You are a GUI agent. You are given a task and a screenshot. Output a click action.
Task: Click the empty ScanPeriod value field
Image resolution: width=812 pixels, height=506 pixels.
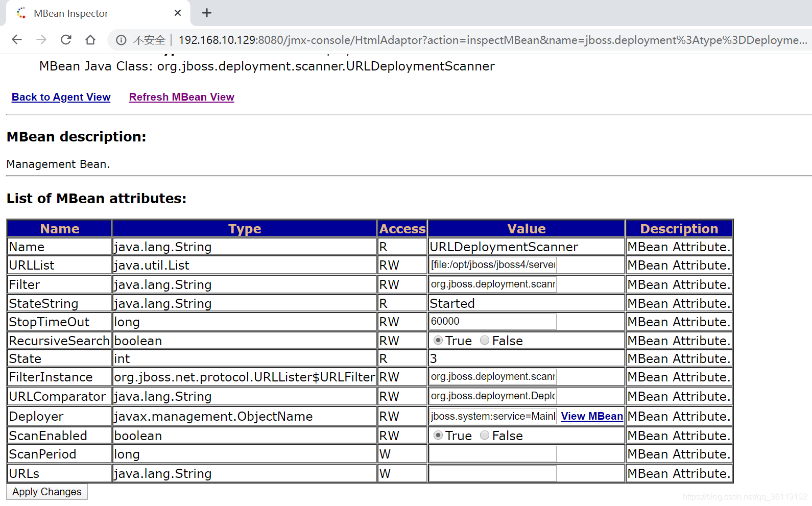click(x=493, y=454)
